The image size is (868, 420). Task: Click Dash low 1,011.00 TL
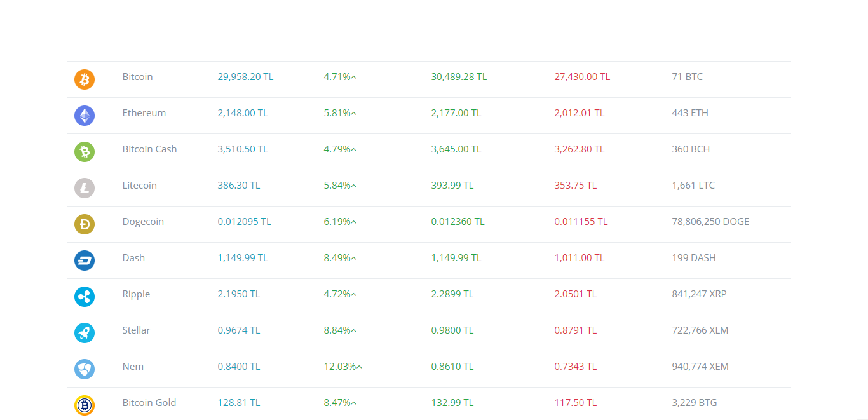[x=580, y=258]
